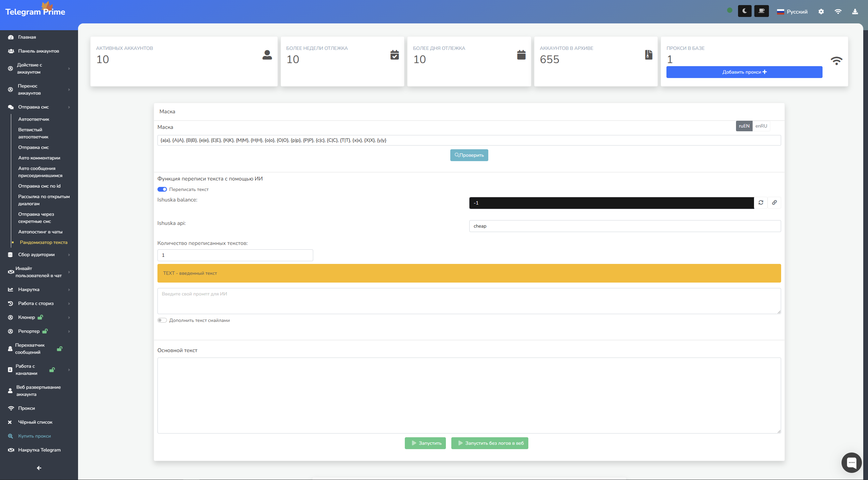Select Рандомизатор текста menu item
Image resolution: width=868 pixels, height=480 pixels.
pos(43,243)
